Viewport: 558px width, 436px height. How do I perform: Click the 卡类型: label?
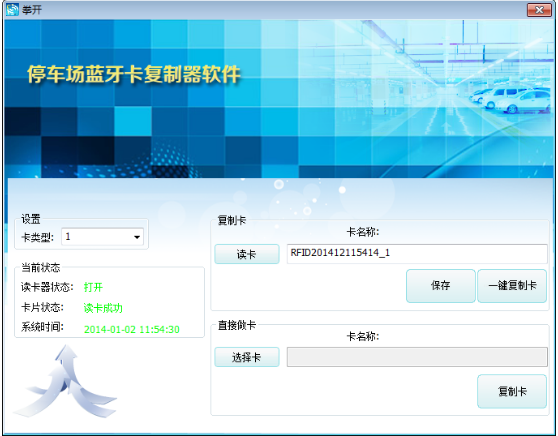click(x=37, y=237)
